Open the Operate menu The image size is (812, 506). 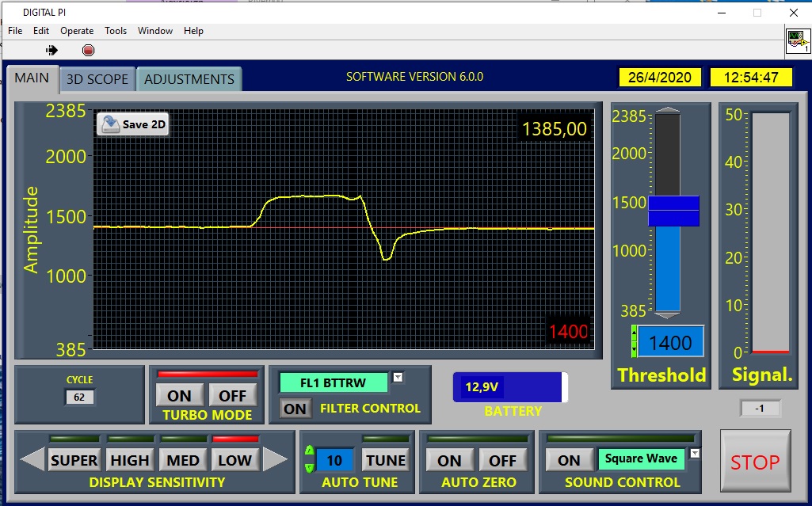click(x=77, y=31)
